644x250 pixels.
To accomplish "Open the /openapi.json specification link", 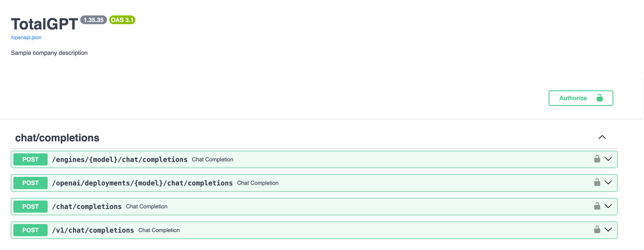I will click(x=26, y=37).
